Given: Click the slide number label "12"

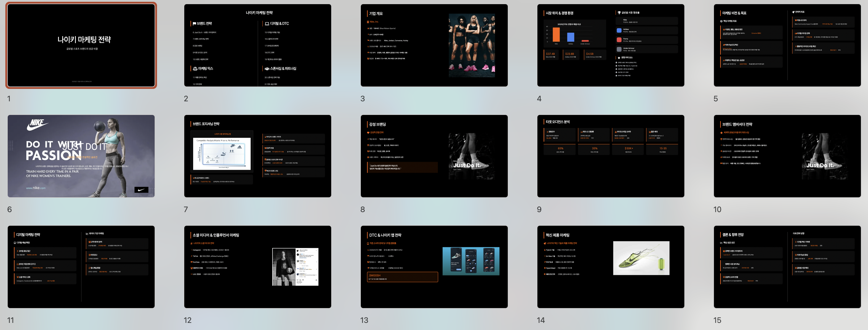Looking at the screenshot, I should pos(187,320).
